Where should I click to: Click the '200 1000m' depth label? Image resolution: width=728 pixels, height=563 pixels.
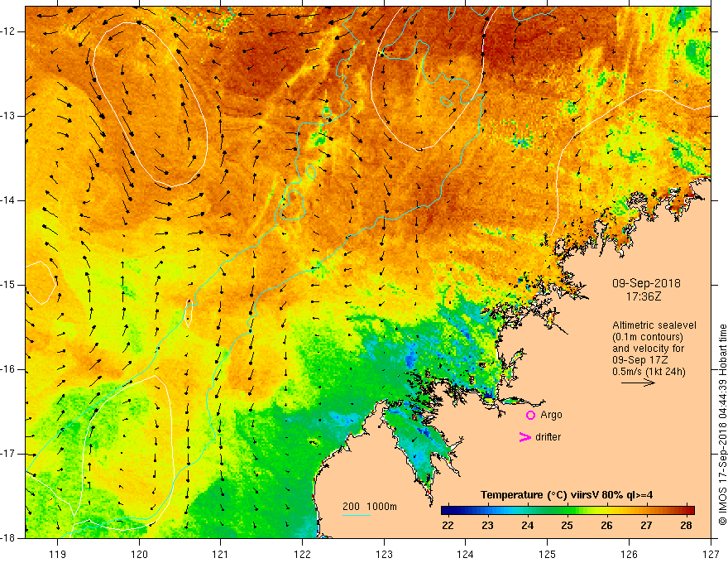370,507
